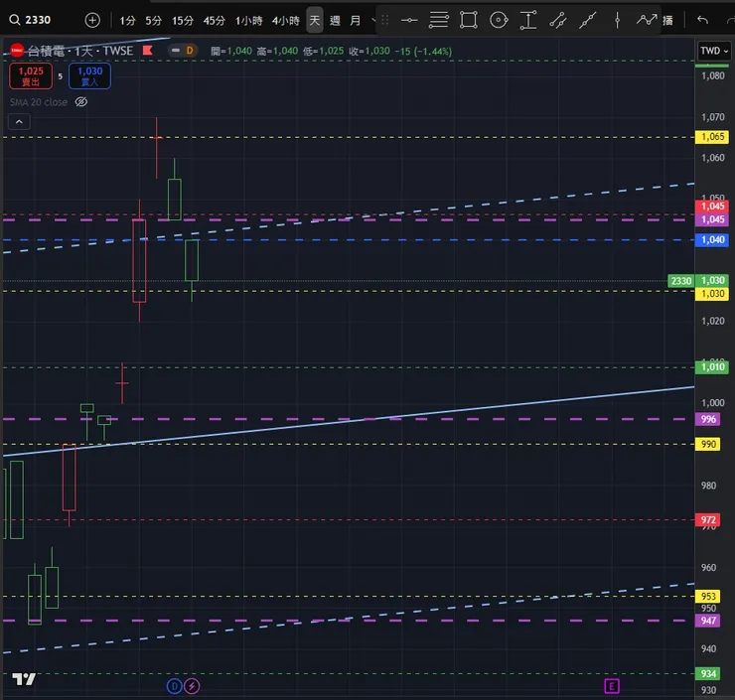Select the green 1,010 price label
The width and height of the screenshot is (735, 700).
(712, 366)
